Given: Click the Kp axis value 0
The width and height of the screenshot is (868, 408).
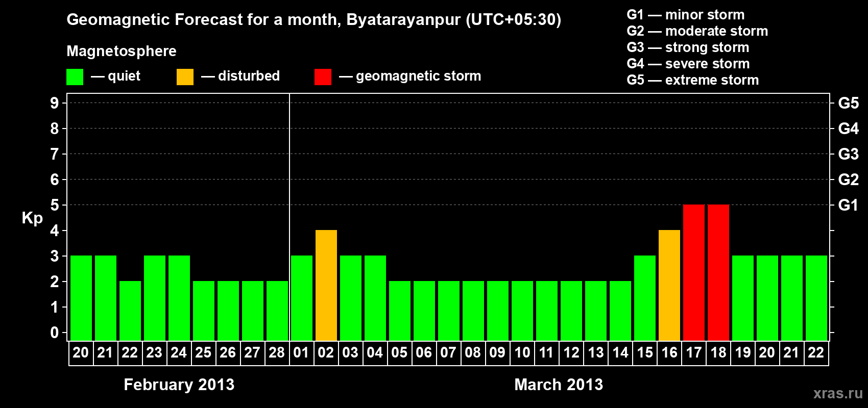Looking at the screenshot, I should pos(55,333).
